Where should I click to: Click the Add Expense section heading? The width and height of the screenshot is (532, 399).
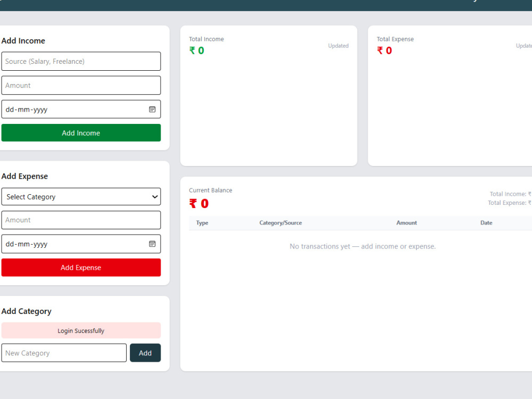point(25,176)
